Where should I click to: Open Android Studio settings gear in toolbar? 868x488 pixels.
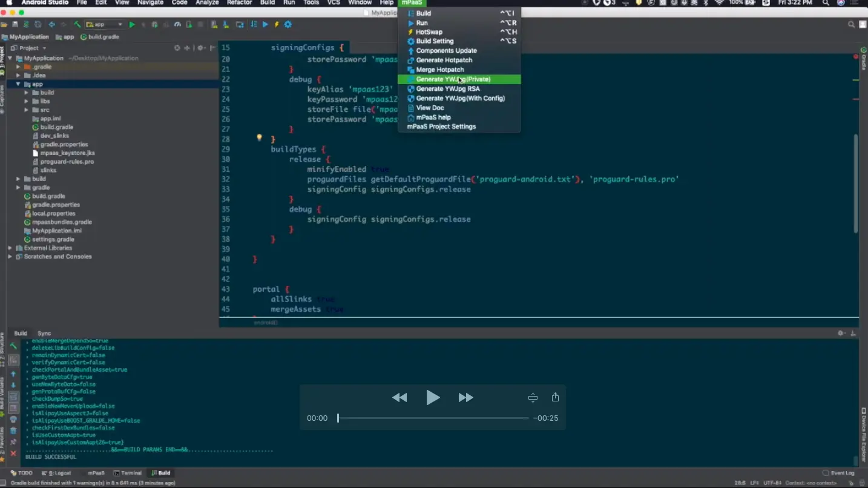(288, 25)
